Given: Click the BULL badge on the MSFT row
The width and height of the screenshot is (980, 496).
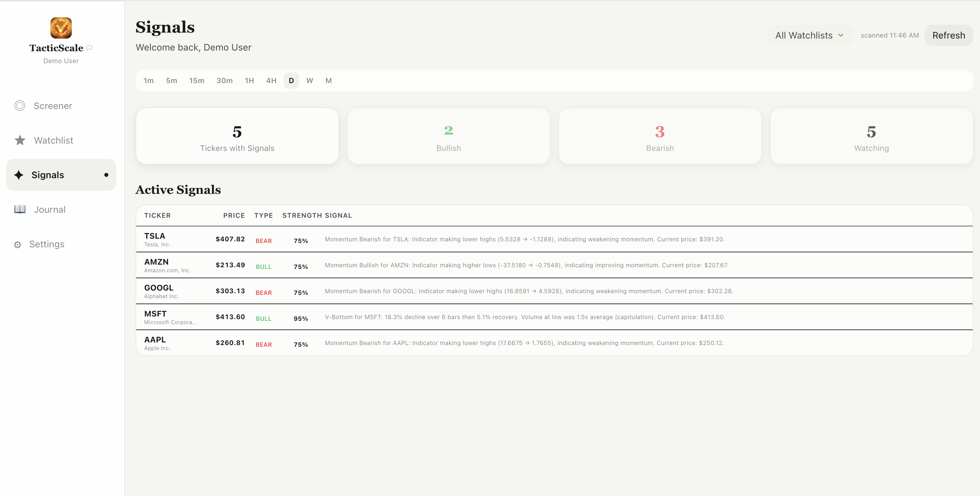Looking at the screenshot, I should (x=264, y=318).
